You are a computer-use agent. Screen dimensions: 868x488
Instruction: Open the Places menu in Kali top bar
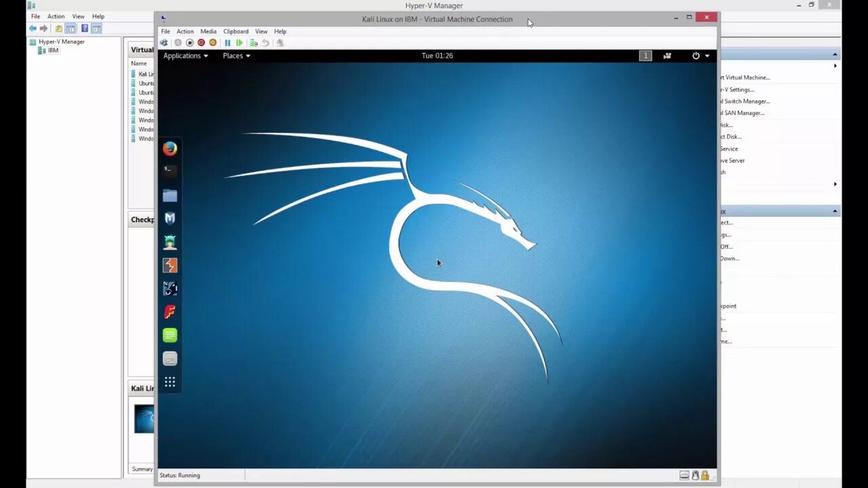(x=236, y=56)
